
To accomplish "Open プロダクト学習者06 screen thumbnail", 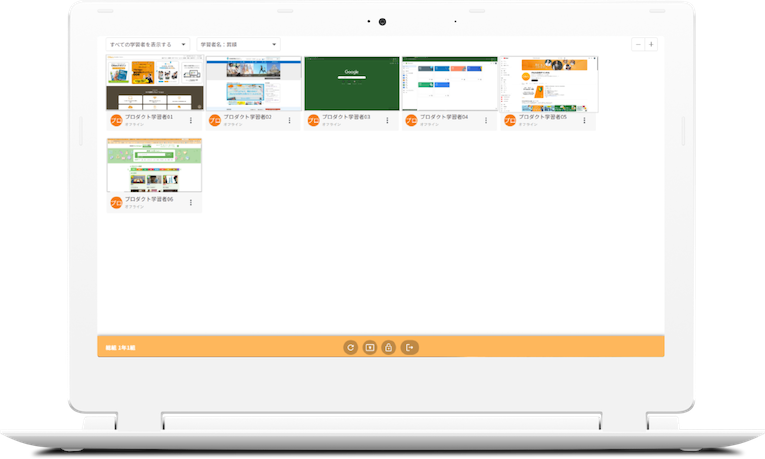I will pos(154,165).
